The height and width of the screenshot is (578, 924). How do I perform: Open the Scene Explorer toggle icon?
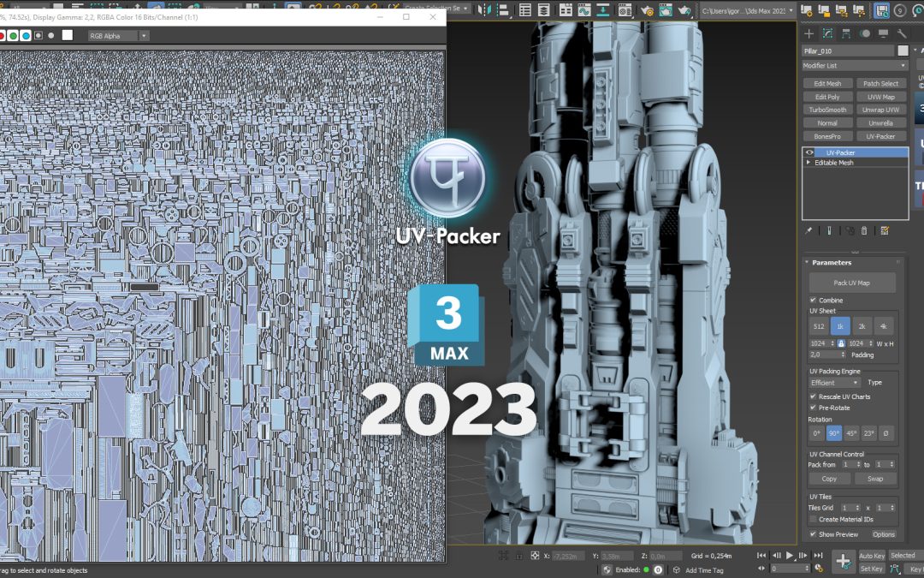524,10
